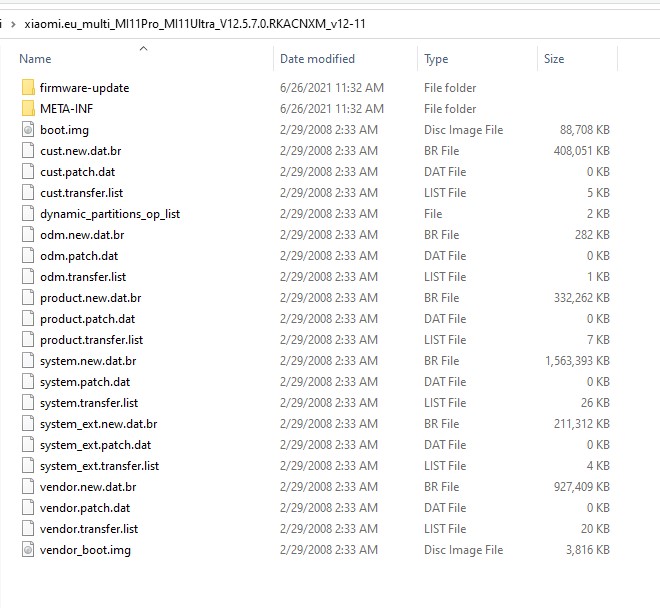Screen dimensions: 660x608
Task: Select the system_ext.patch.dat file name
Action: [96, 445]
